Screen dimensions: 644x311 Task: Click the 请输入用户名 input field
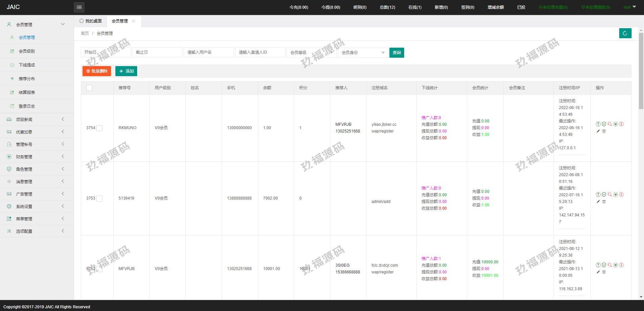click(209, 53)
